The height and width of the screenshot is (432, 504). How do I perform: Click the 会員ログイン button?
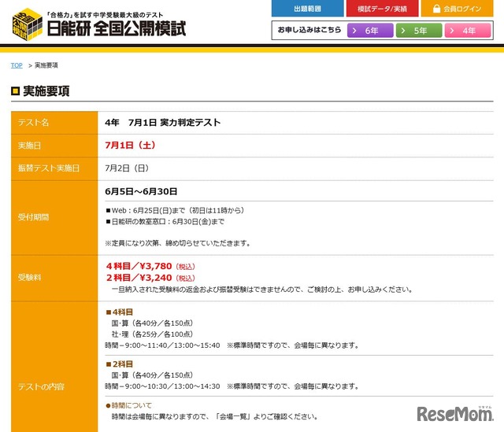[457, 9]
